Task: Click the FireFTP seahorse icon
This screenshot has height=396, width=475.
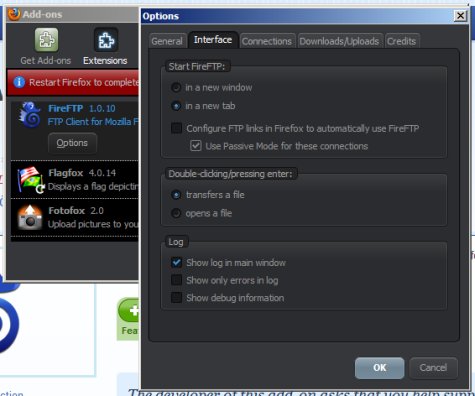Action: click(30, 115)
